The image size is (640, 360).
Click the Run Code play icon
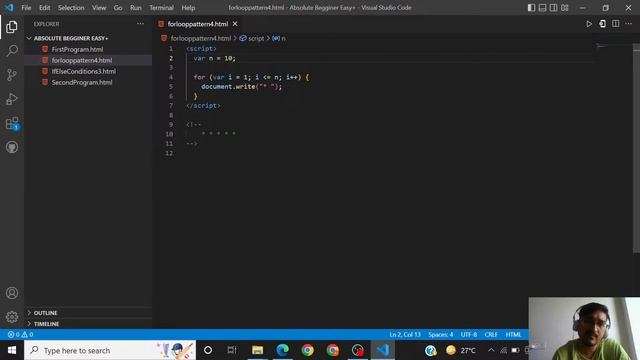pyautogui.click(x=589, y=24)
